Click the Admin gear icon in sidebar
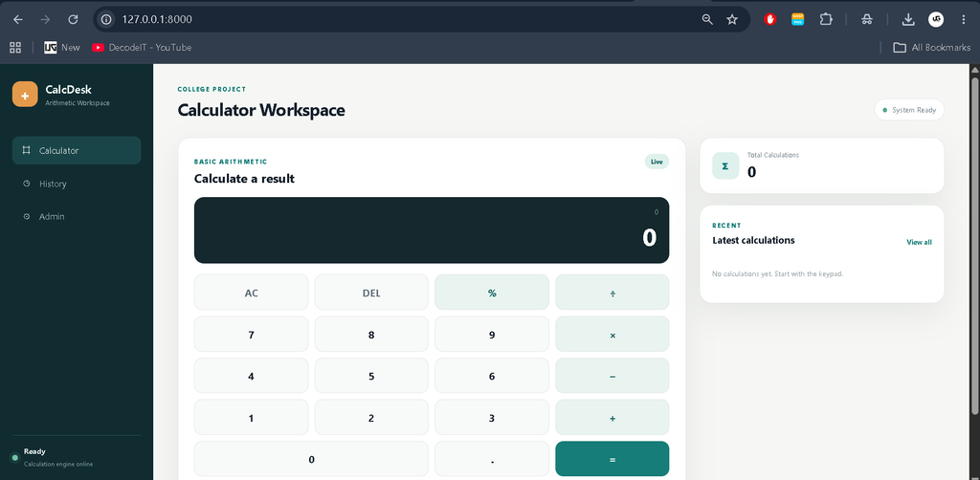Image resolution: width=980 pixels, height=480 pixels. point(26,217)
